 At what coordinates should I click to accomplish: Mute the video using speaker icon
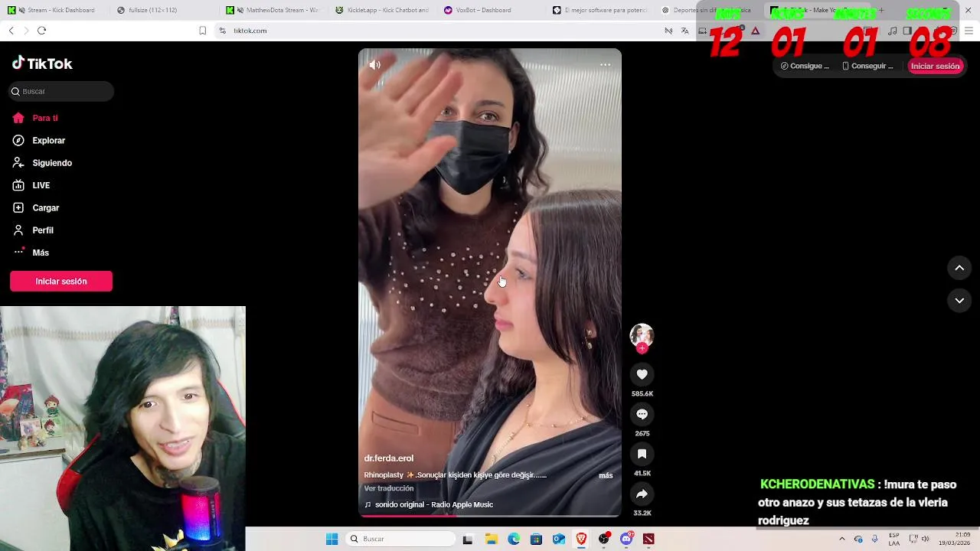click(374, 65)
